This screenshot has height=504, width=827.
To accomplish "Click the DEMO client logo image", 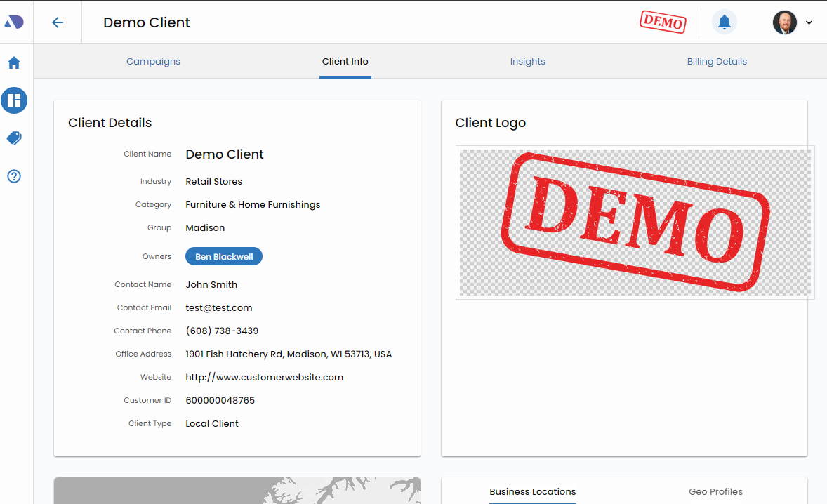I will click(635, 223).
